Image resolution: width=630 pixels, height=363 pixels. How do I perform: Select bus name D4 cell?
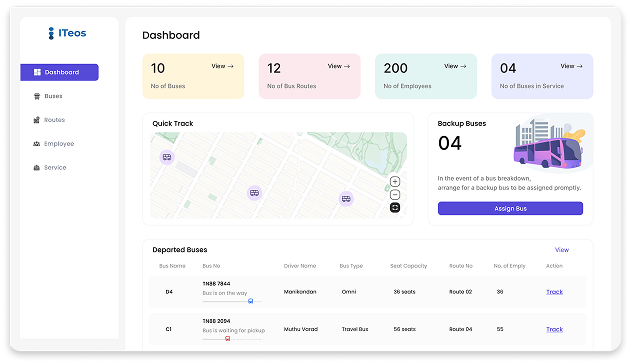click(x=169, y=292)
